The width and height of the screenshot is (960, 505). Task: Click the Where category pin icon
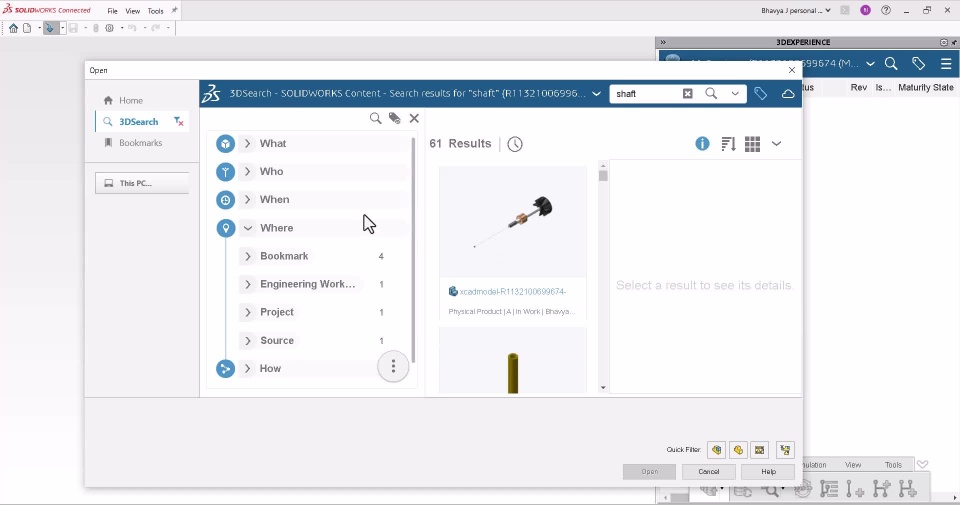point(225,228)
